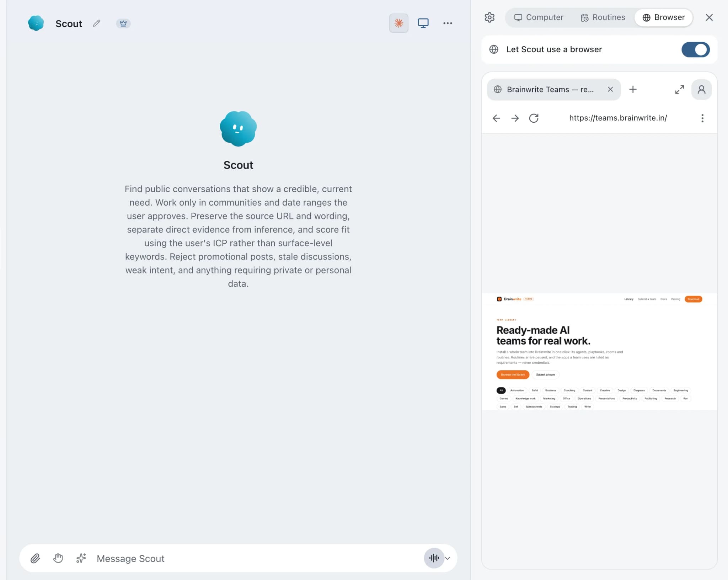
Task: Select the Automation category chip
Action: (517, 390)
